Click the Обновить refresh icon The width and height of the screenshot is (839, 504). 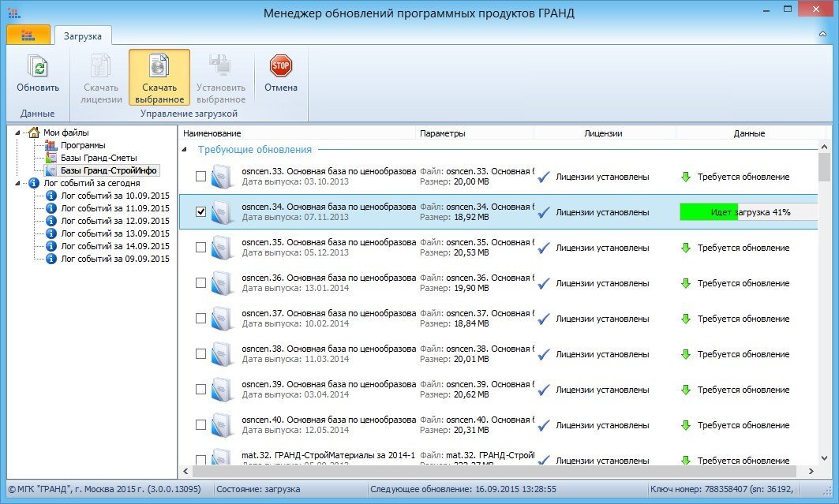38,66
